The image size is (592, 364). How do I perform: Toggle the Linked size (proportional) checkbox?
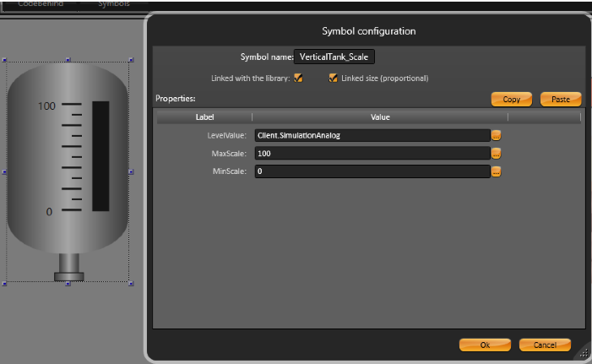pyautogui.click(x=334, y=79)
